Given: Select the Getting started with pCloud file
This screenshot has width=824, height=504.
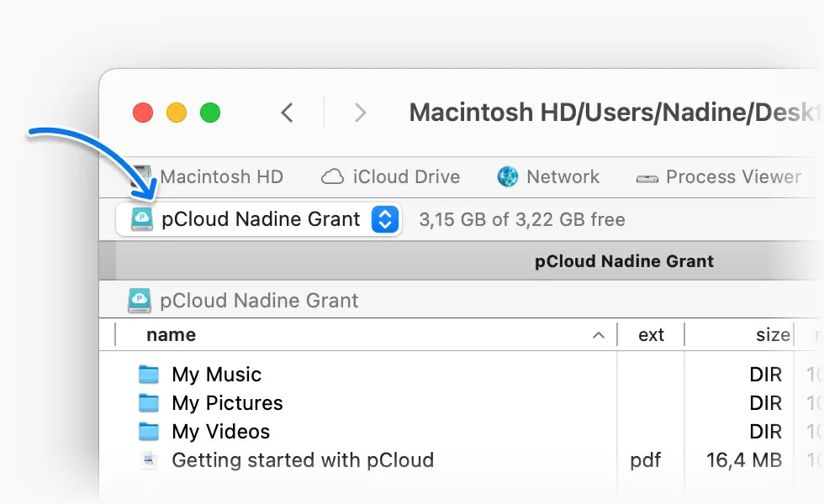Looking at the screenshot, I should (x=303, y=460).
